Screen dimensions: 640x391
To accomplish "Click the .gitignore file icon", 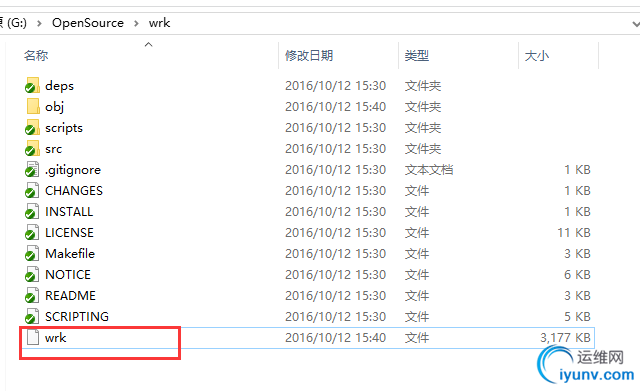I will (32, 170).
